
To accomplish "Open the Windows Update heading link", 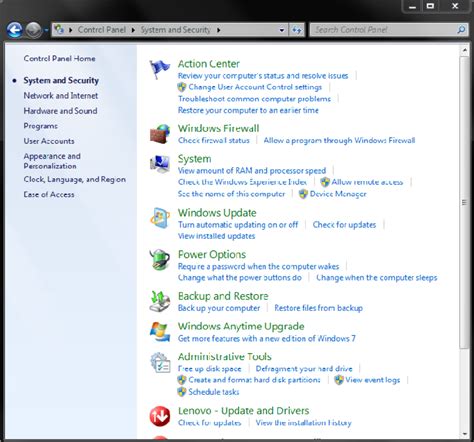I will click(217, 213).
